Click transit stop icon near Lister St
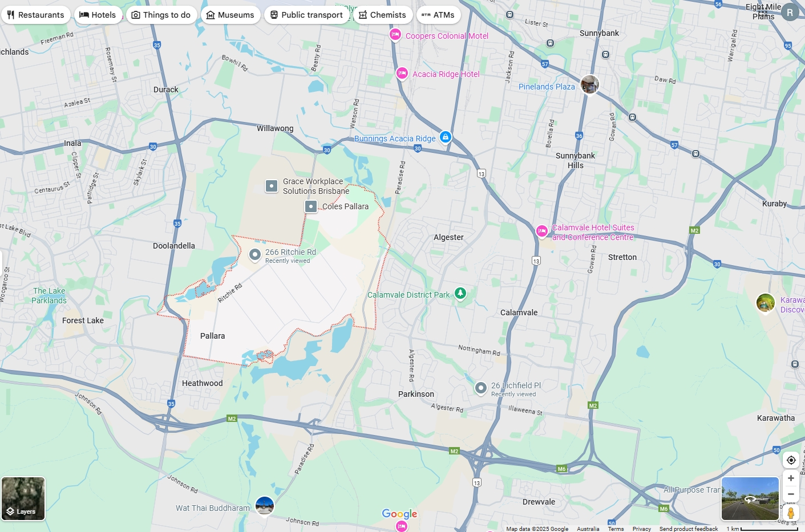This screenshot has width=805, height=532. tap(510, 15)
